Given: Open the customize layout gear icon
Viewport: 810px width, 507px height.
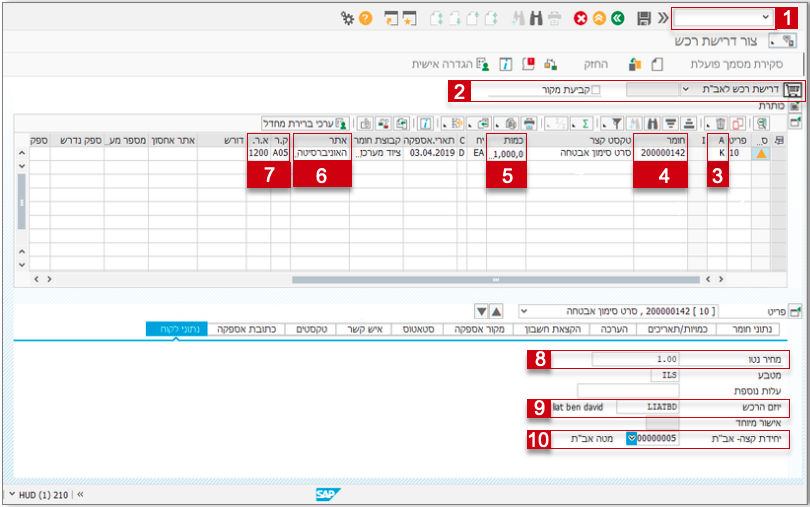Looking at the screenshot, I should click(347, 19).
